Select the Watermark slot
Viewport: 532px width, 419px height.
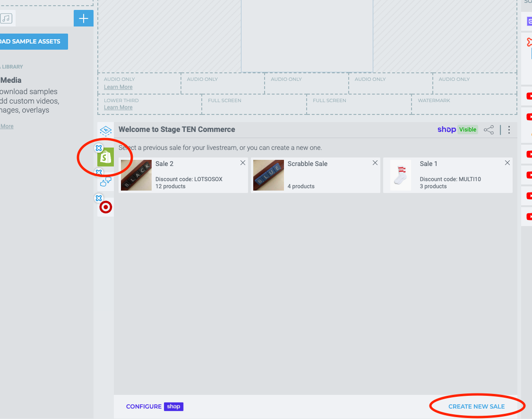(464, 104)
